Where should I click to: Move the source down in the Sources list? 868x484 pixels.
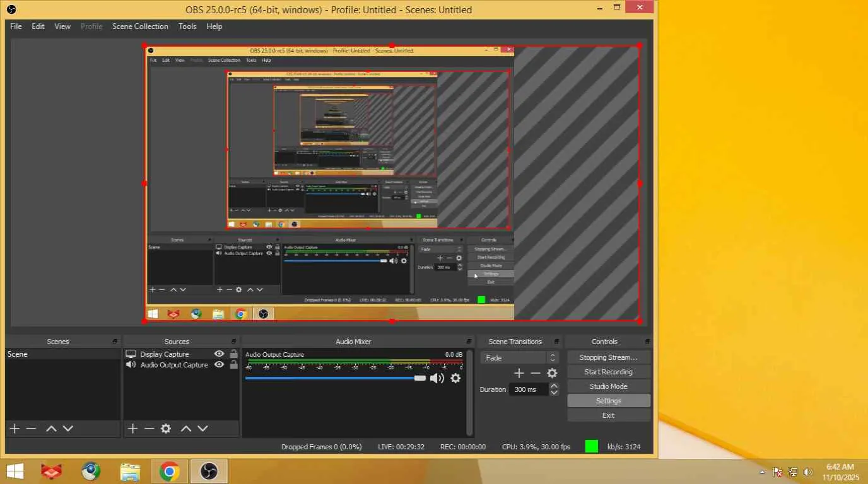[202, 429]
